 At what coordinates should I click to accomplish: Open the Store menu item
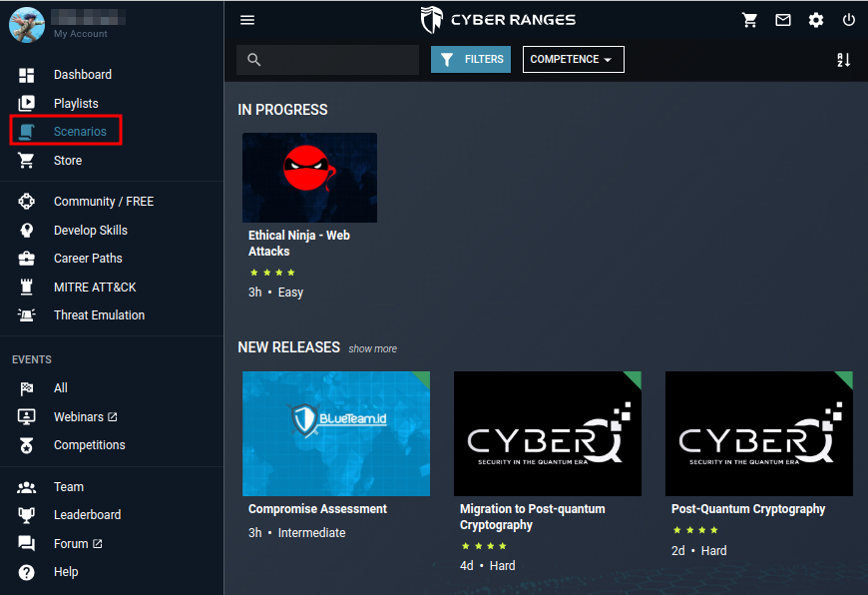tap(68, 160)
